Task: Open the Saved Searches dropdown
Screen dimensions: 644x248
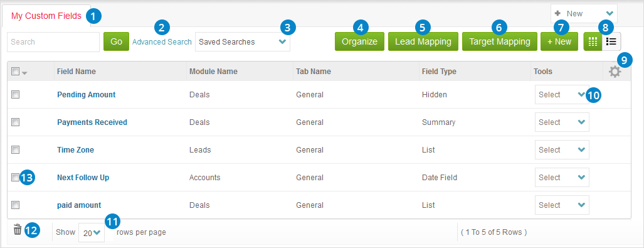Action: click(242, 42)
